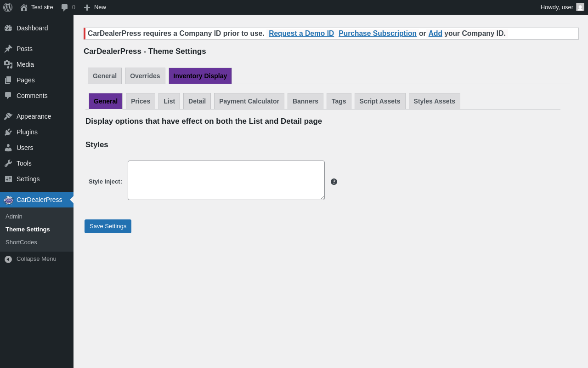The width and height of the screenshot is (588, 368).
Task: Follow the Request a Demo ID link
Action: pyautogui.click(x=301, y=34)
